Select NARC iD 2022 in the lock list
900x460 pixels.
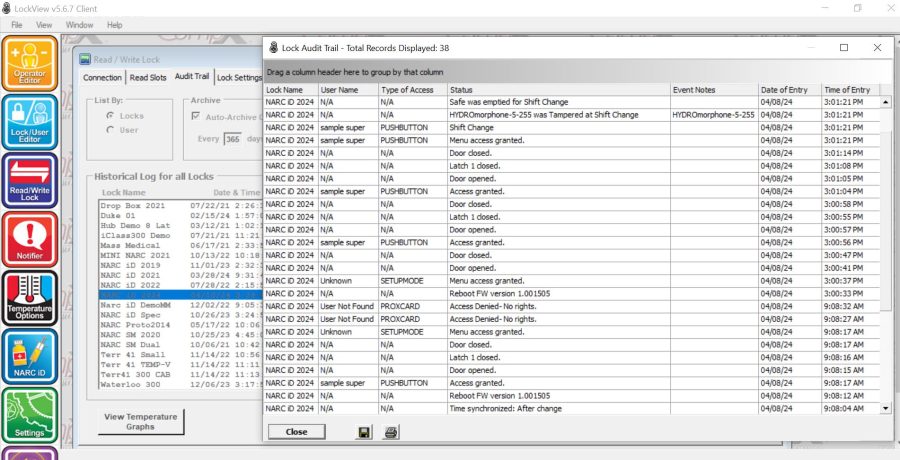pos(180,285)
